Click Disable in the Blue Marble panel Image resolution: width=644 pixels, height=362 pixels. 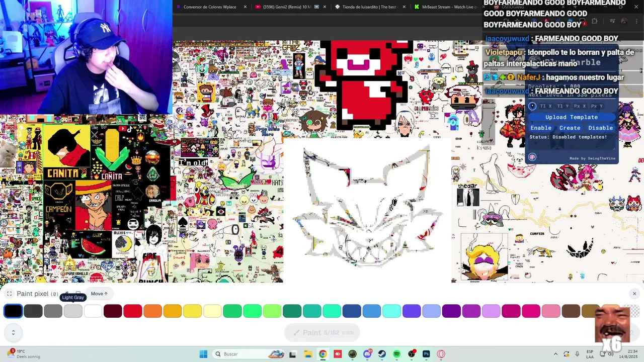pyautogui.click(x=601, y=128)
